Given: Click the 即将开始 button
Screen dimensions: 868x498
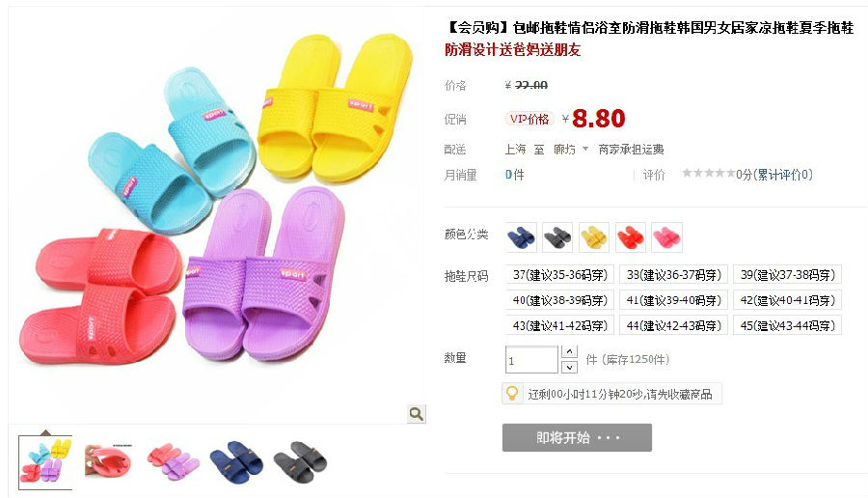Looking at the screenshot, I should [577, 437].
